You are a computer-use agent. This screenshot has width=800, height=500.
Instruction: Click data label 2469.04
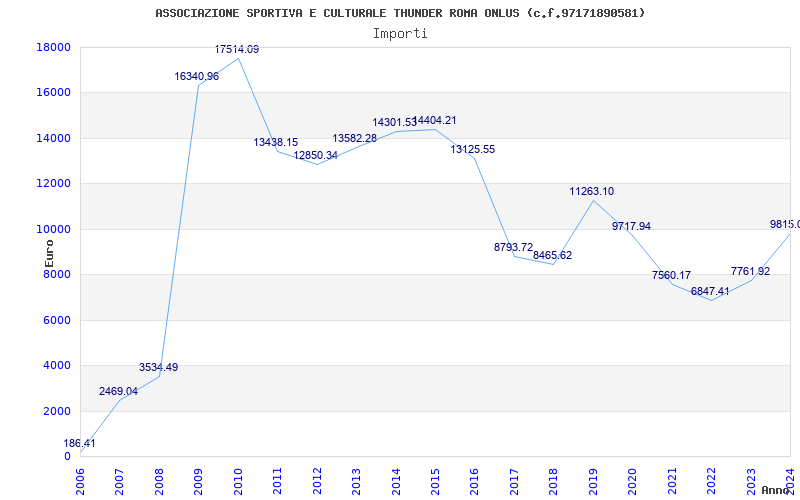click(118, 391)
